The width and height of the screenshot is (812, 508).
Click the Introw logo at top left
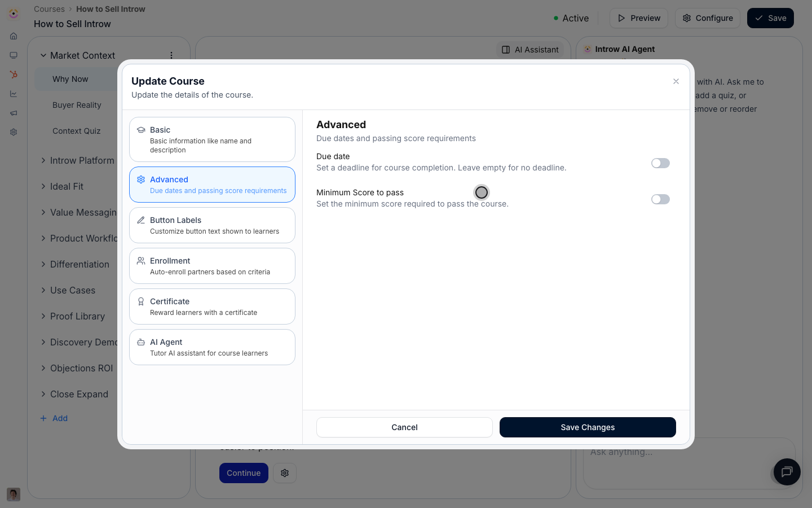[x=14, y=13]
